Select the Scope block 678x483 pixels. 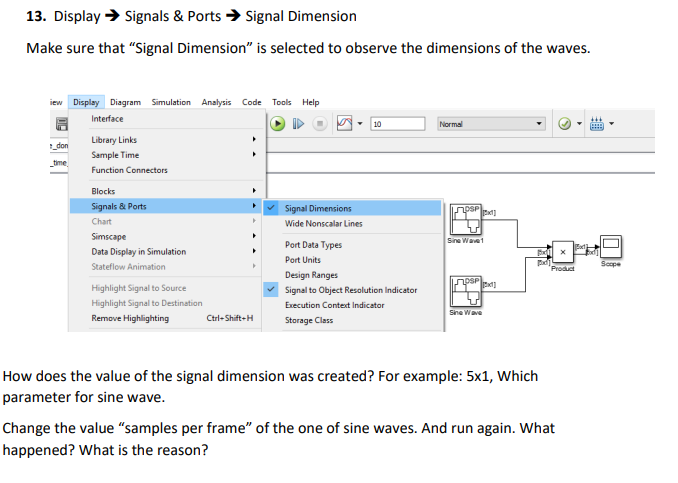[611, 247]
